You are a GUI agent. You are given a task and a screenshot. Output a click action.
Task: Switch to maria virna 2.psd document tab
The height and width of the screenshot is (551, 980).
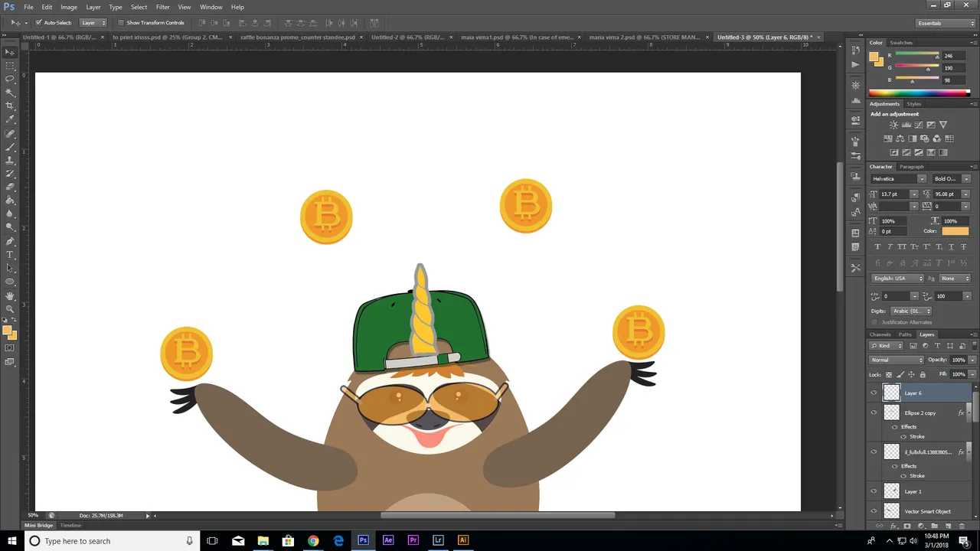[x=644, y=37]
